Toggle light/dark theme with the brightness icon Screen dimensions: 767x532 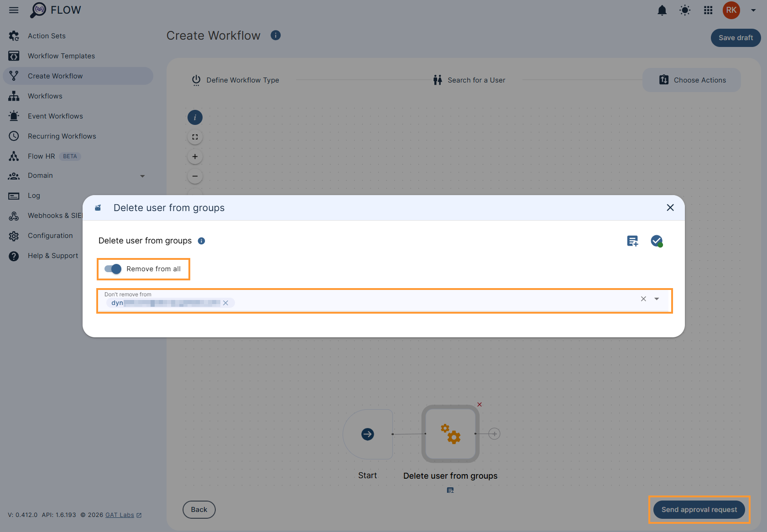click(x=685, y=10)
